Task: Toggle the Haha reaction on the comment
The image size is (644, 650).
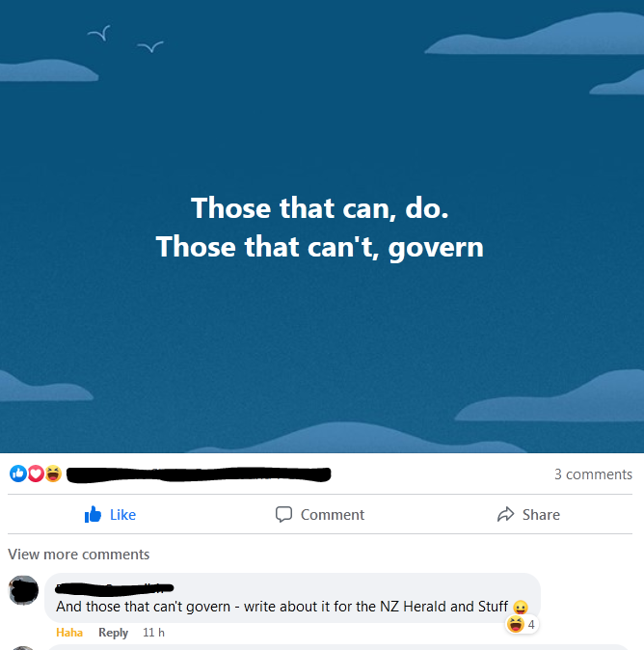Action: (x=69, y=633)
